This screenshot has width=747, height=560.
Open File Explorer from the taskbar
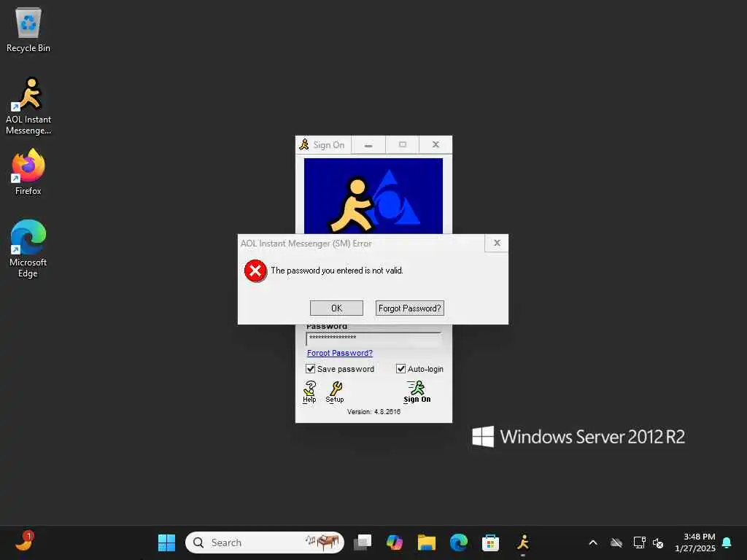click(x=426, y=542)
